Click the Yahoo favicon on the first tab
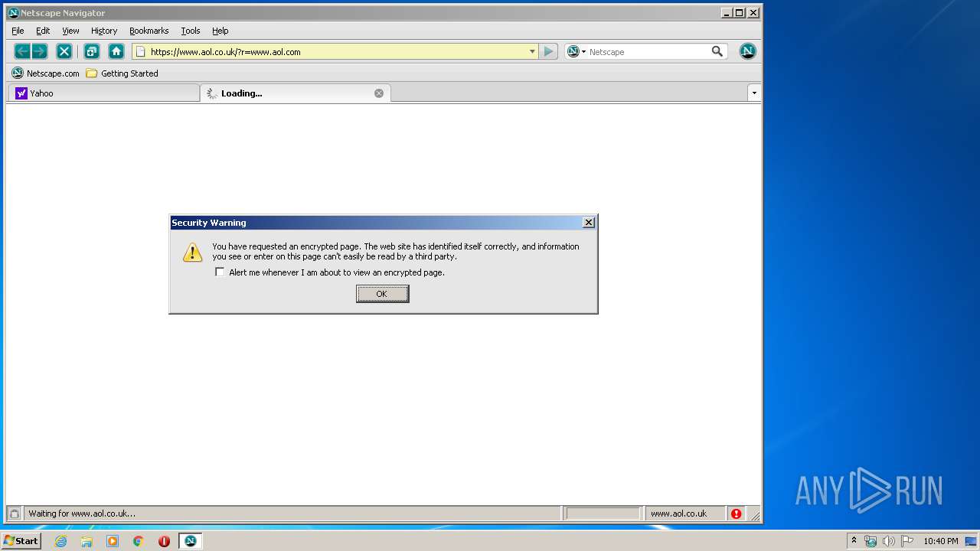Screen dimensions: 980x551 [x=21, y=93]
